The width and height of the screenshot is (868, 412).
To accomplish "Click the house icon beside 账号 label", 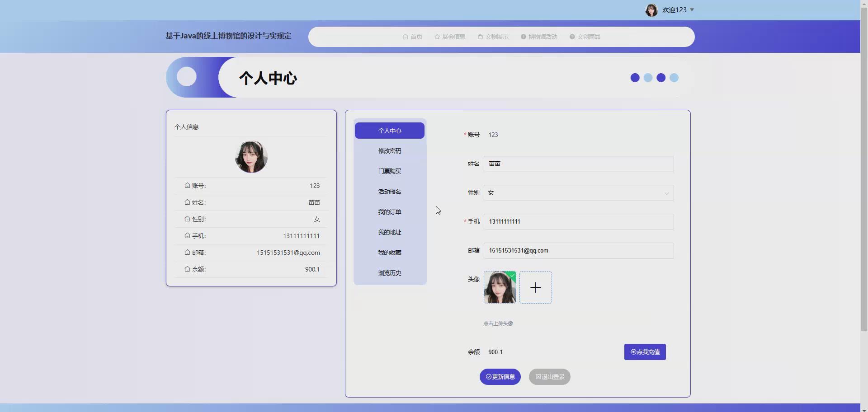I will (187, 185).
